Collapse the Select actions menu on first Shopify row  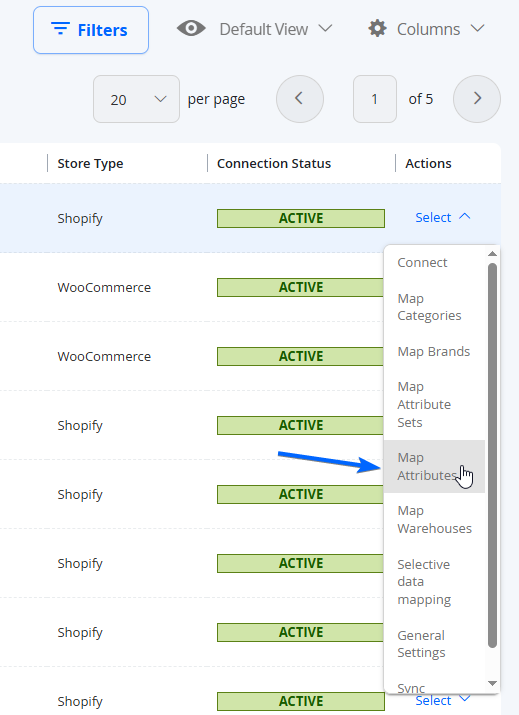[x=442, y=218]
